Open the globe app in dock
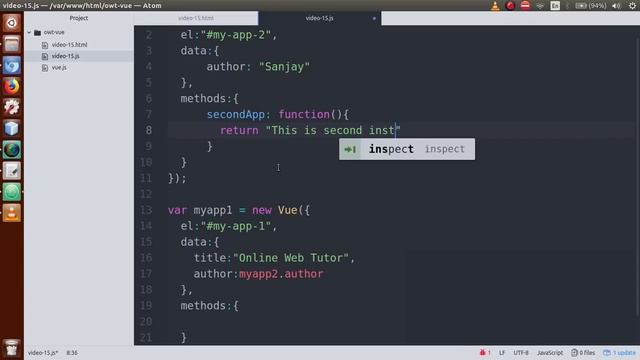Image resolution: width=640 pixels, height=360 pixels. pos(11,150)
